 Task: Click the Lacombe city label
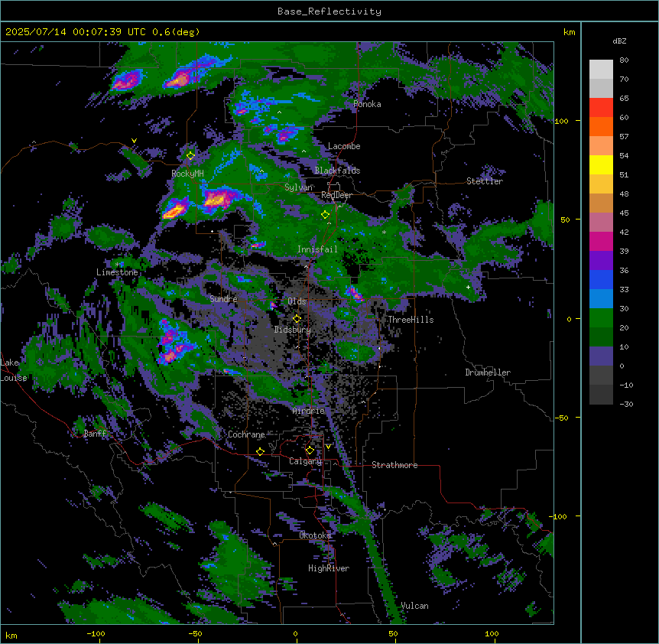click(x=344, y=146)
